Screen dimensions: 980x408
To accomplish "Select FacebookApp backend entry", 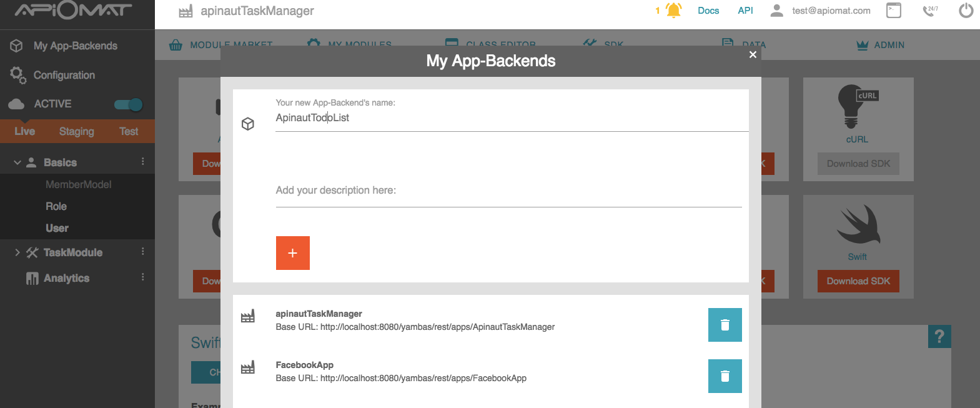I will [x=401, y=371].
